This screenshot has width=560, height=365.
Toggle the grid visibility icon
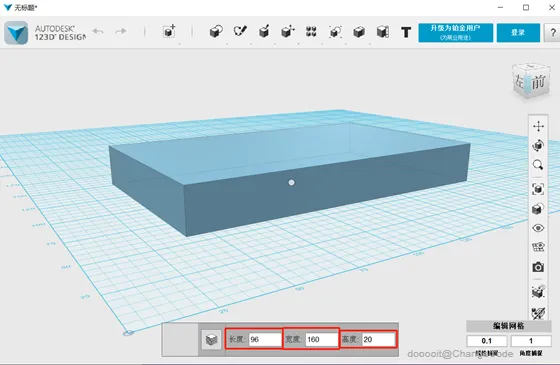pos(538,247)
